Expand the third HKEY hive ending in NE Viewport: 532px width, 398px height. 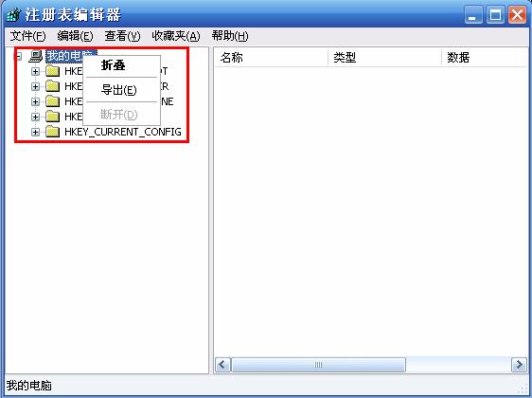point(35,101)
